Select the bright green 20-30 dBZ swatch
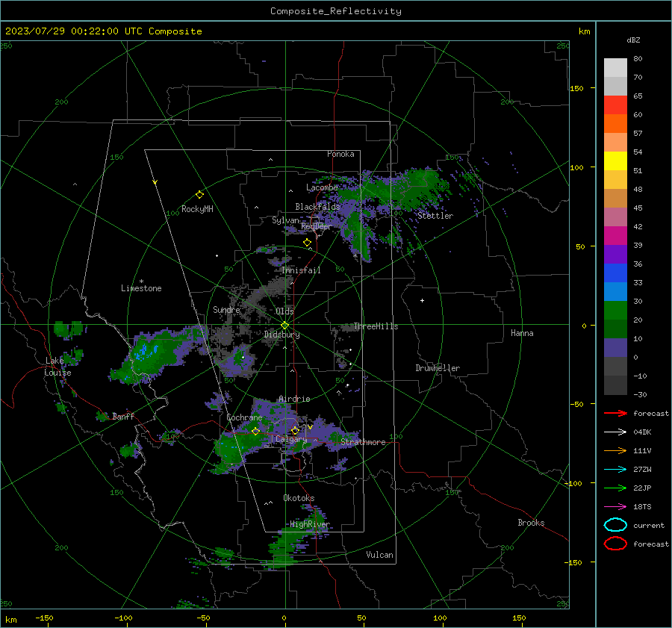The width and height of the screenshot is (672, 628). pyautogui.click(x=615, y=311)
